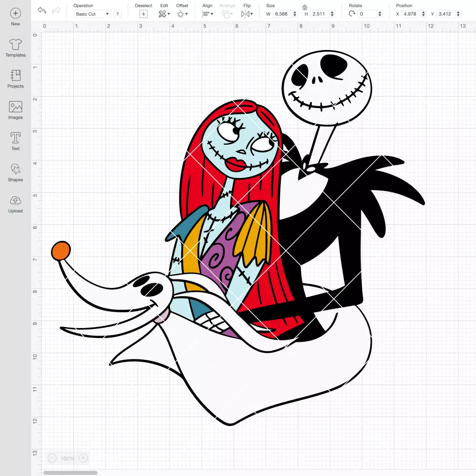Click the Deselect icon
Screen dimensions: 476x476
144,14
